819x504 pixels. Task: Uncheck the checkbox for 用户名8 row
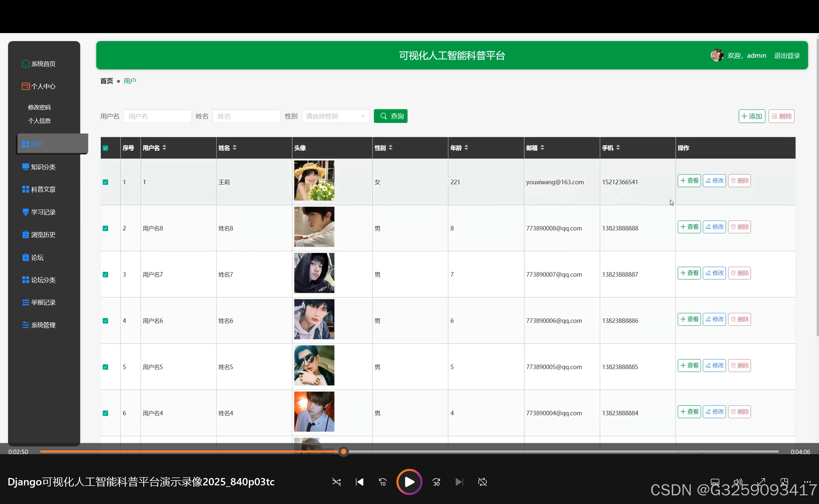[x=105, y=228]
